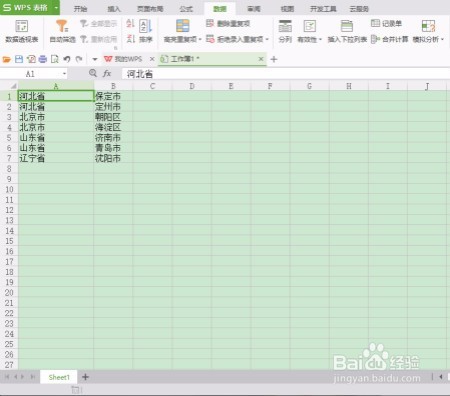This screenshot has height=396, width=450.
Task: Expand the What-If Analysis dropdown arrow
Action: coord(442,39)
